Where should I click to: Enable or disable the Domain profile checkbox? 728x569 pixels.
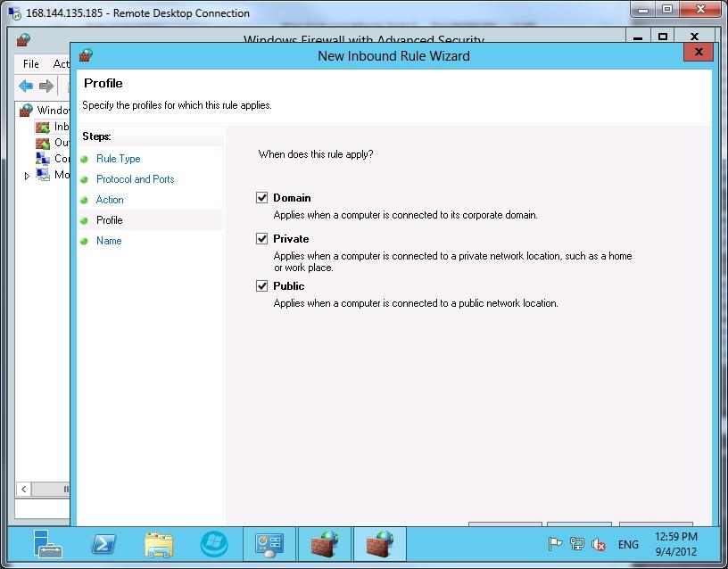tap(262, 198)
